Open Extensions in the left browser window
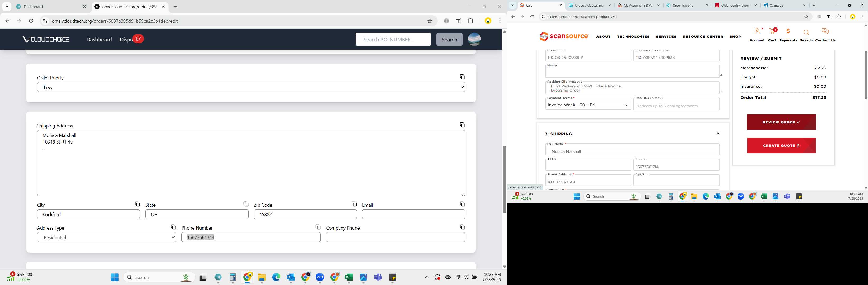 click(470, 21)
